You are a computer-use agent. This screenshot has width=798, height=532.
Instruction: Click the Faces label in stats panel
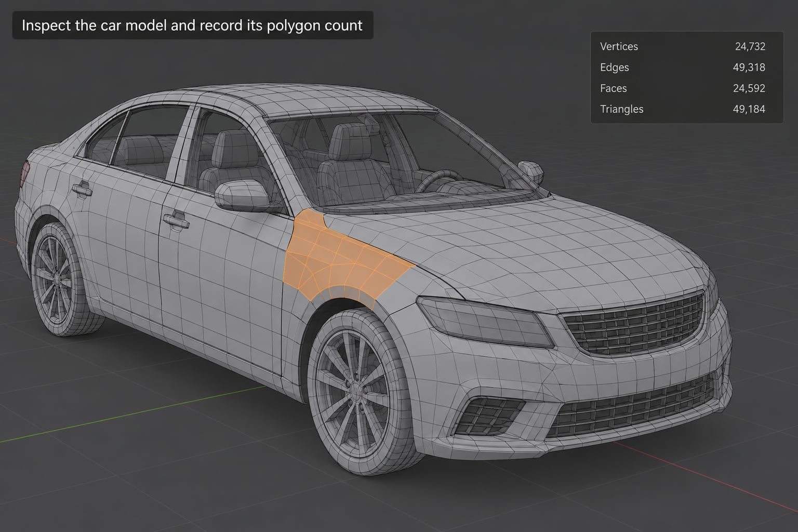[613, 88]
